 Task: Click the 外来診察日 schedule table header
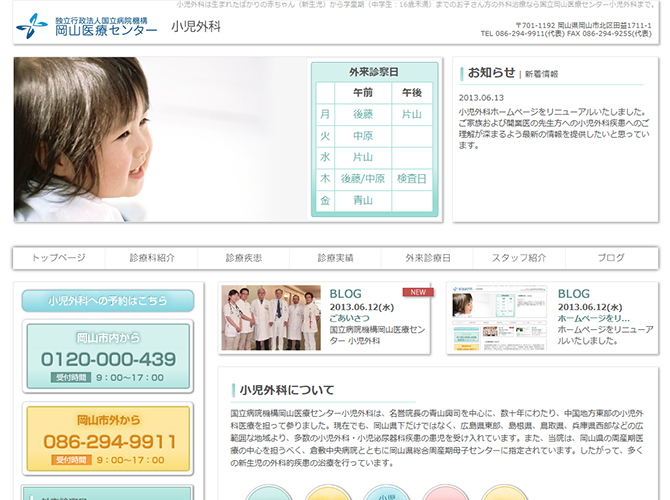tap(374, 72)
